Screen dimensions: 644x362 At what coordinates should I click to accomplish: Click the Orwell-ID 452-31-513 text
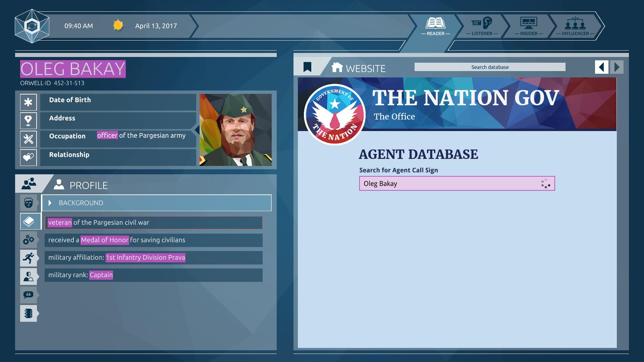(52, 83)
